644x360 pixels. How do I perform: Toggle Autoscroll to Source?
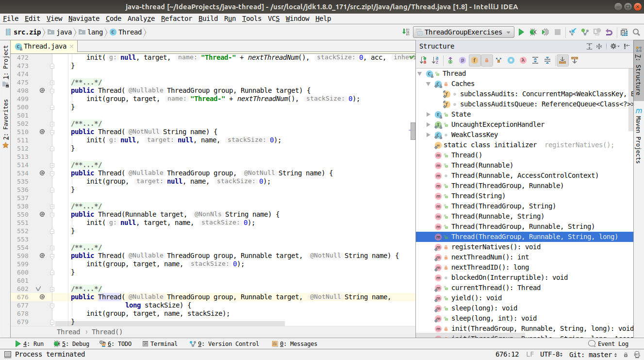click(x=562, y=60)
